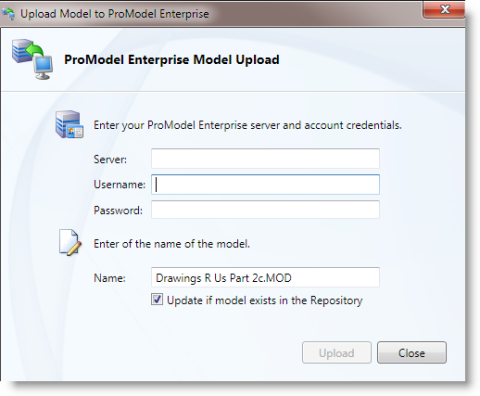Uncheck the Update if model exists checkbox
The height and width of the screenshot is (396, 480).
coord(157,299)
